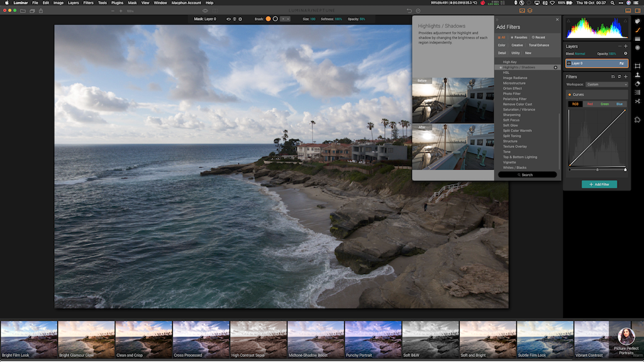Select the Brush tool in right toolbar
Screen dimensions: 644x362
[637, 30]
